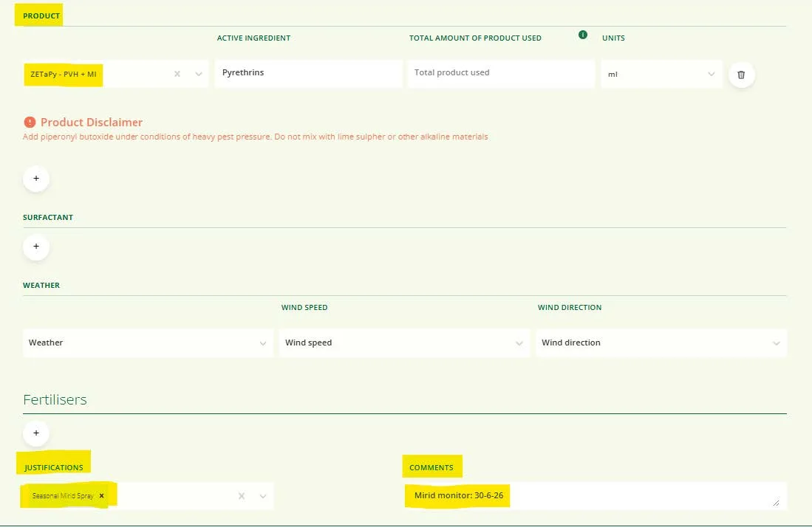
Task: Click the JUSTIFICATIONS label
Action: pyautogui.click(x=53, y=467)
